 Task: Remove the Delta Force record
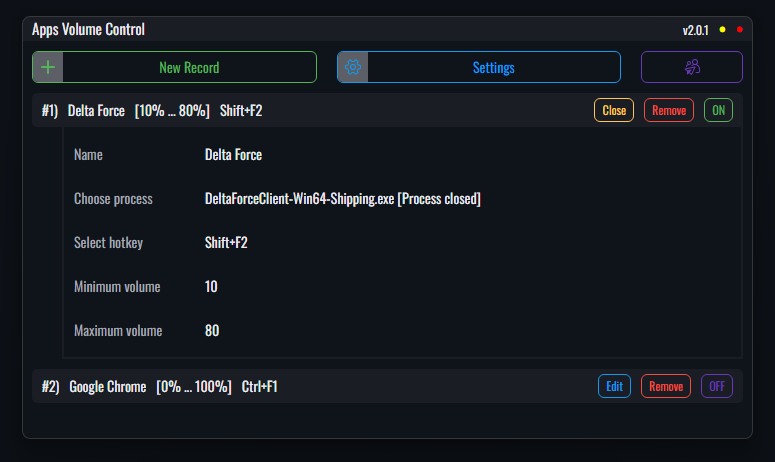coord(669,110)
